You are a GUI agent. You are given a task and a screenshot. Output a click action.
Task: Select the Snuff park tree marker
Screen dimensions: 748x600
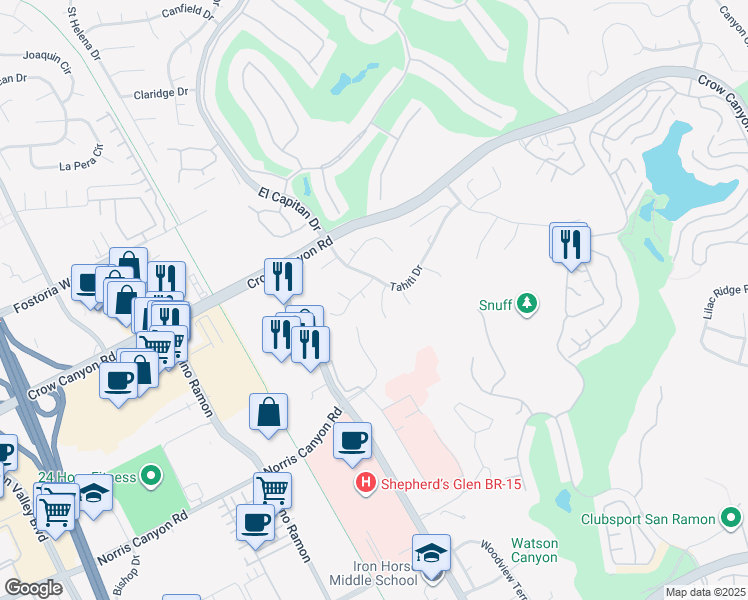(x=527, y=303)
